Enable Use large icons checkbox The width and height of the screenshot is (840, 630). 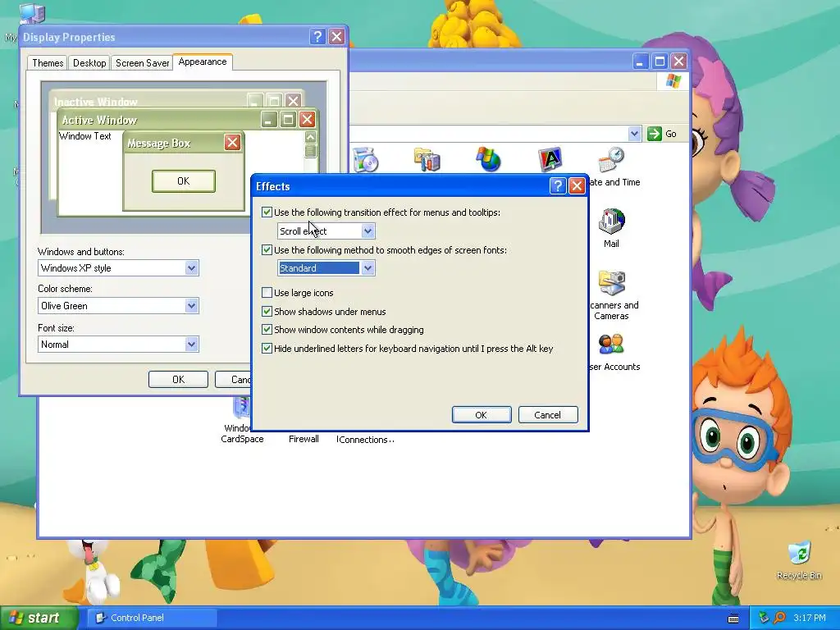(x=267, y=293)
